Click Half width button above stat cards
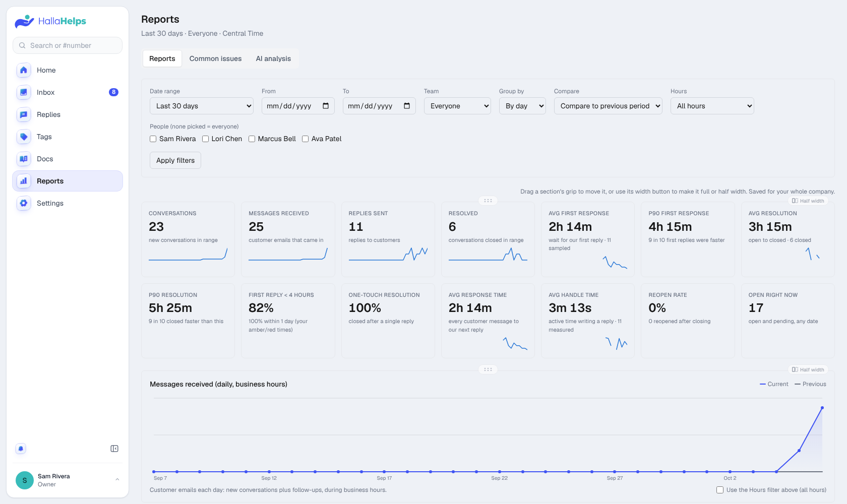The image size is (847, 504). [x=808, y=201]
